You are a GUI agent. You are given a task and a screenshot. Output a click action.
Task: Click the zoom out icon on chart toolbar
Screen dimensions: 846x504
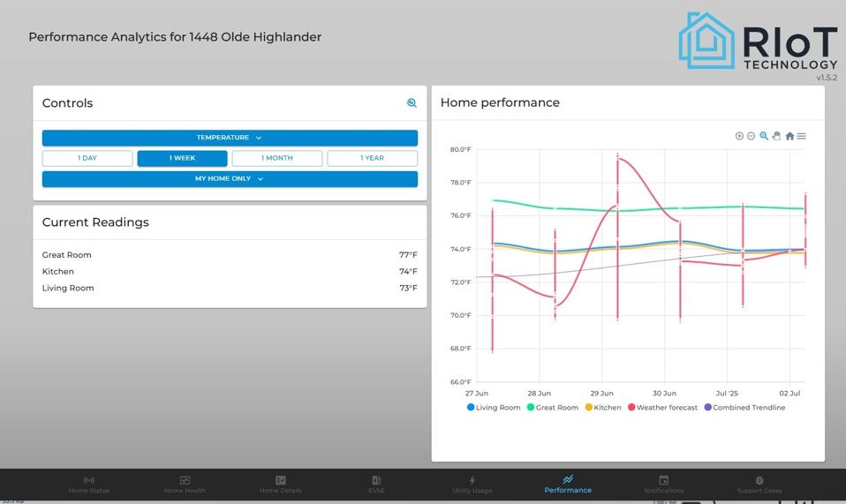[x=751, y=136]
